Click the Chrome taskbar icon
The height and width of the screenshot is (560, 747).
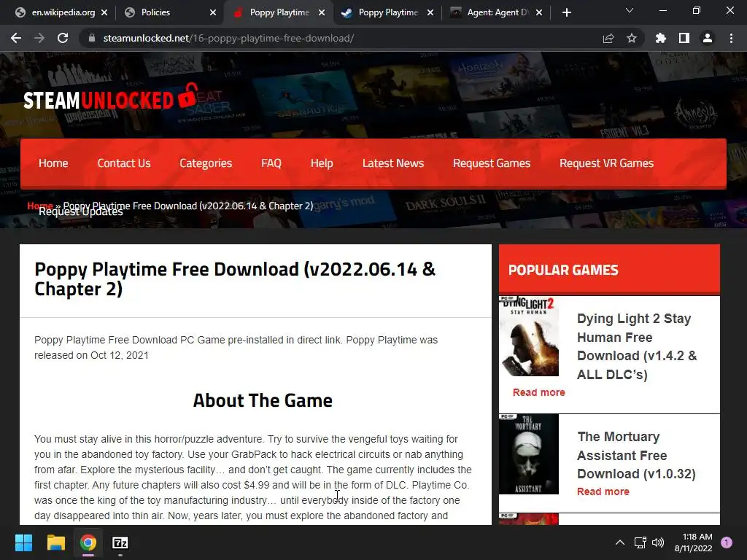tap(88, 542)
